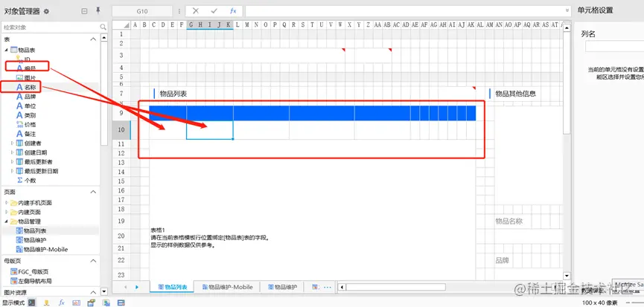Click the last blue display mode icon
644x307 pixels.
121,303
